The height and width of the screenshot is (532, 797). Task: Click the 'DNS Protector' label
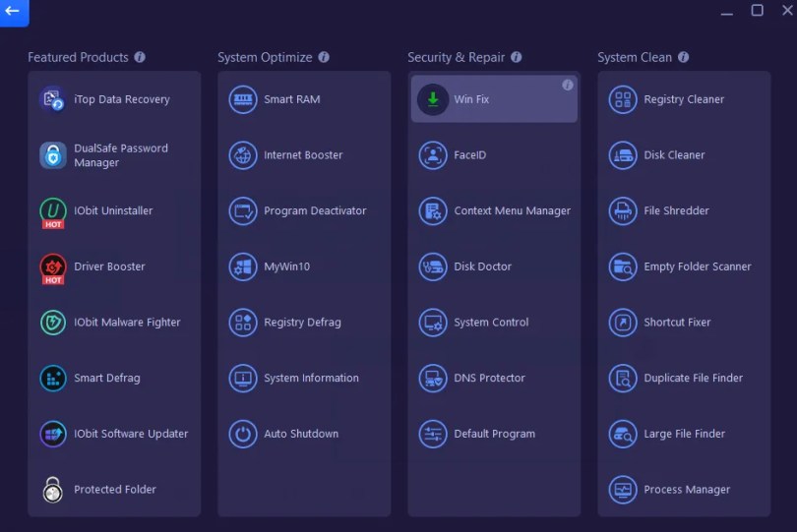(489, 378)
